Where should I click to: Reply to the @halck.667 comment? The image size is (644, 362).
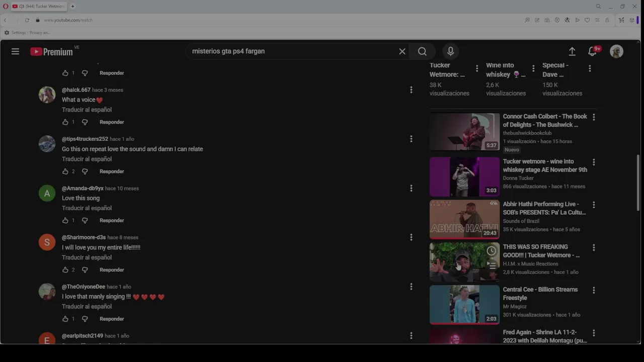pyautogui.click(x=112, y=122)
